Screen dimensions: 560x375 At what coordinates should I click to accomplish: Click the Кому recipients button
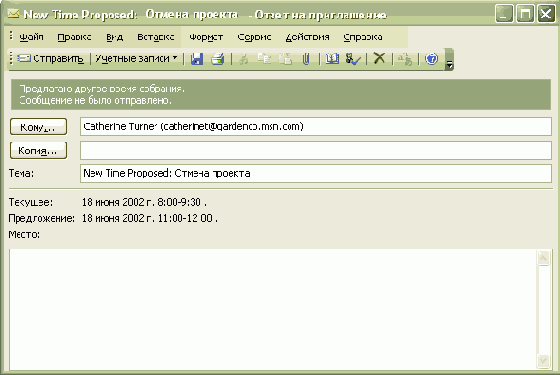point(38,127)
